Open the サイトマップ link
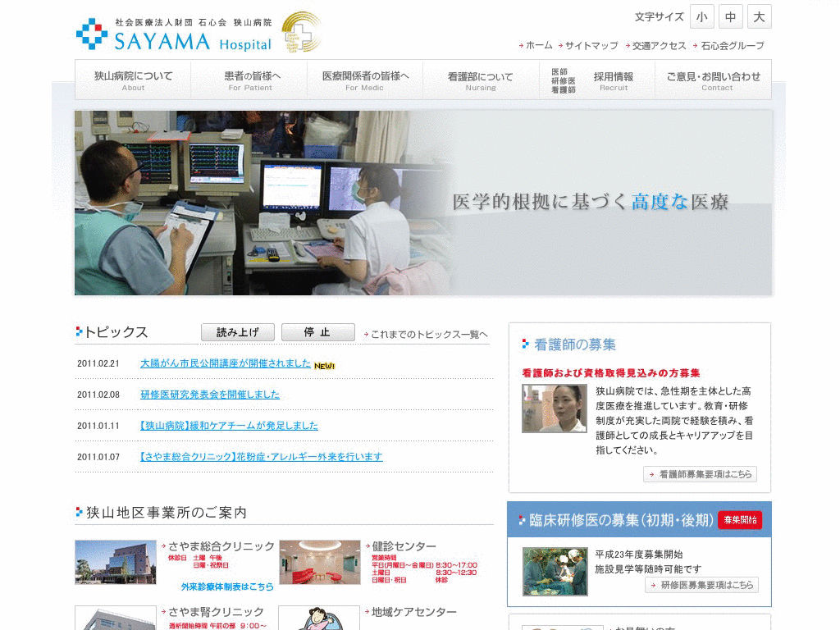The height and width of the screenshot is (630, 840). pos(591,46)
